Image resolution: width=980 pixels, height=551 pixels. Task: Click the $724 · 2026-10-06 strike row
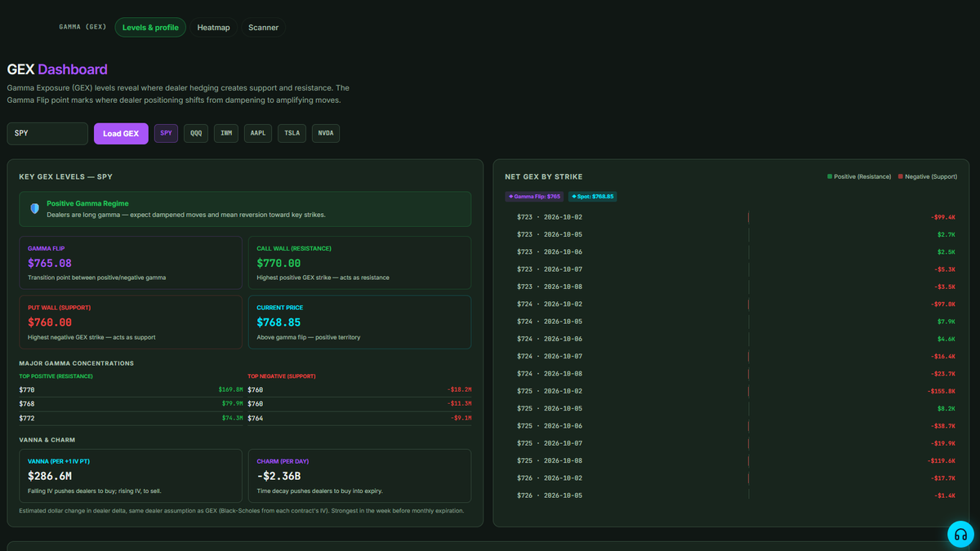pos(731,339)
